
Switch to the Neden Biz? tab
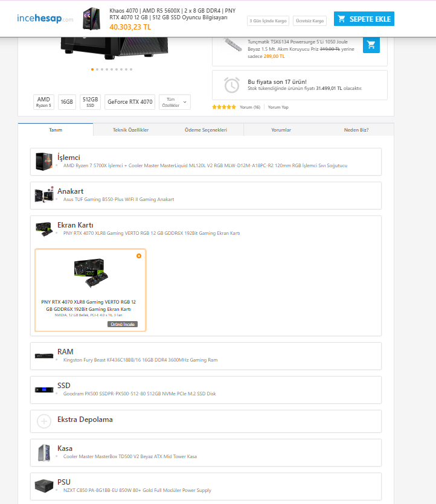[x=356, y=130]
